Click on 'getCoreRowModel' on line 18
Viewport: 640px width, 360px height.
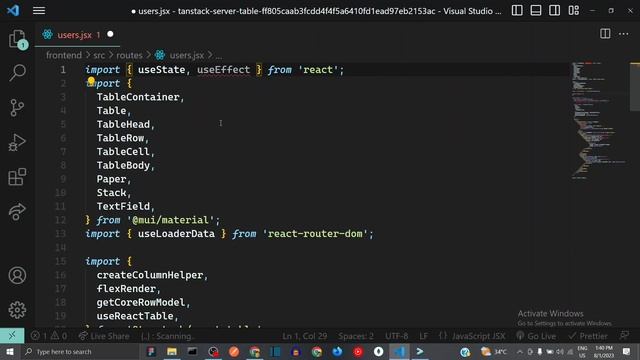[x=141, y=302]
